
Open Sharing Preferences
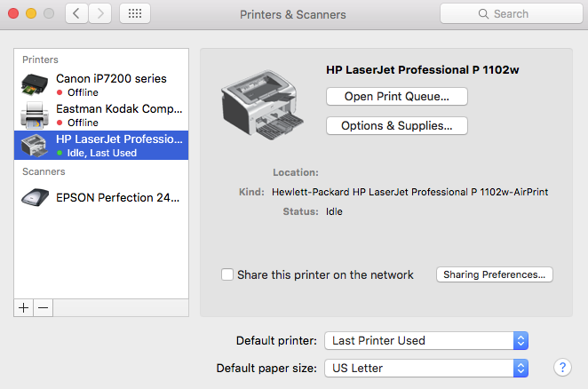point(495,275)
